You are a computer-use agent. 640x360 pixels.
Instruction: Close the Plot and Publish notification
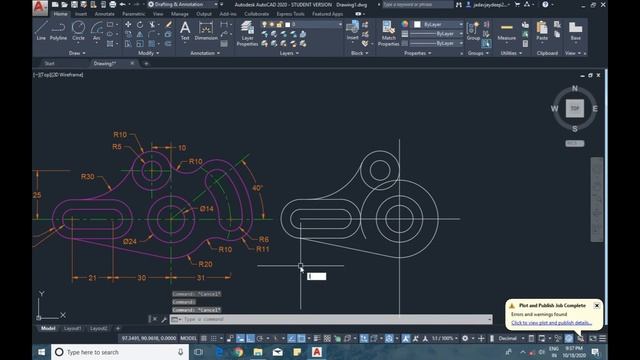click(597, 305)
